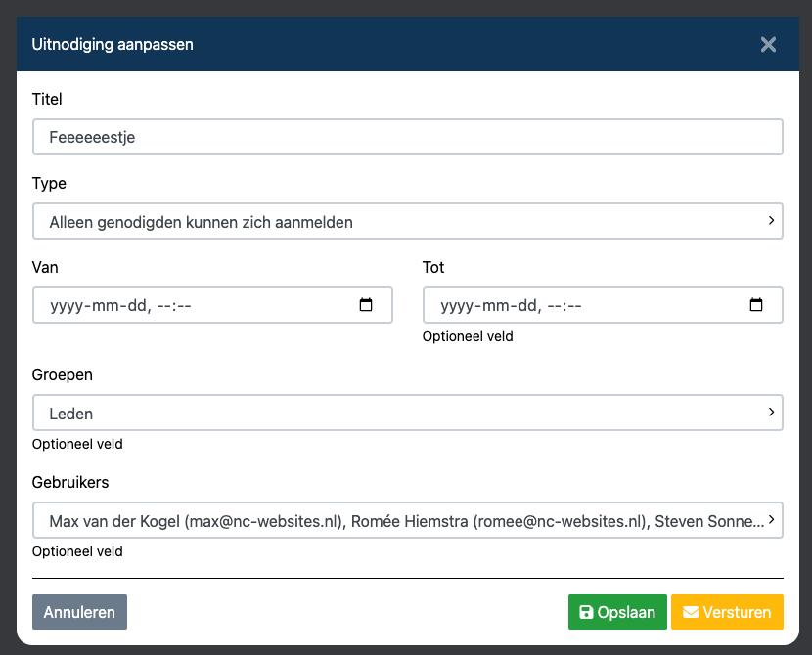Open the Van date picker calendar icon

click(366, 305)
